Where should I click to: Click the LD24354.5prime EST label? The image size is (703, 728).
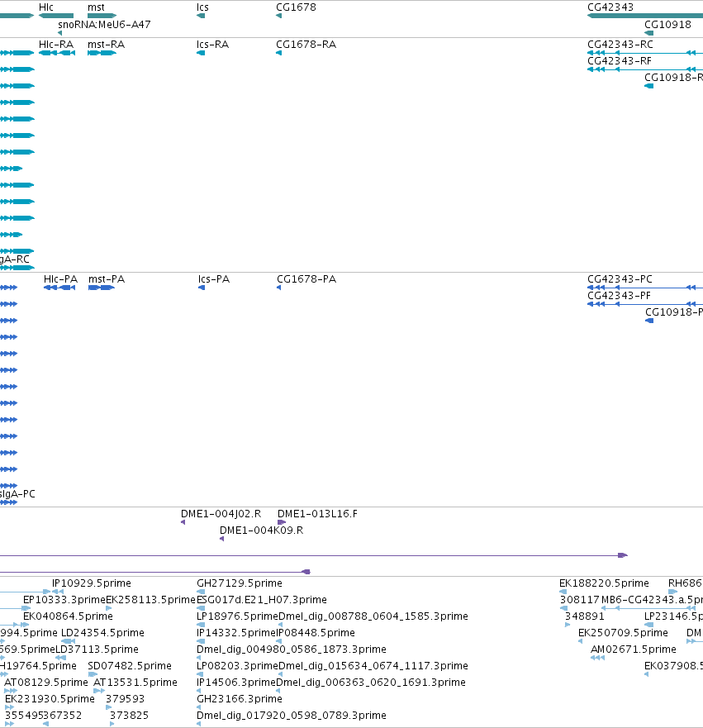click(102, 633)
